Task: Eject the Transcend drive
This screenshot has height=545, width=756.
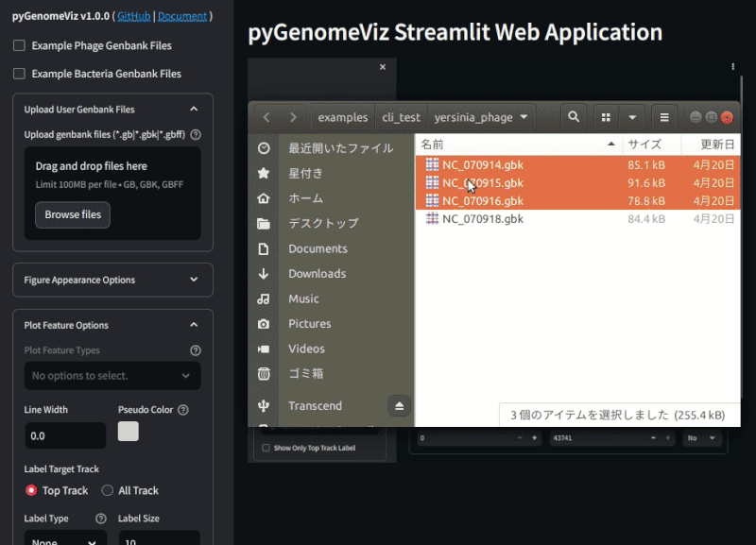Action: [x=399, y=405]
